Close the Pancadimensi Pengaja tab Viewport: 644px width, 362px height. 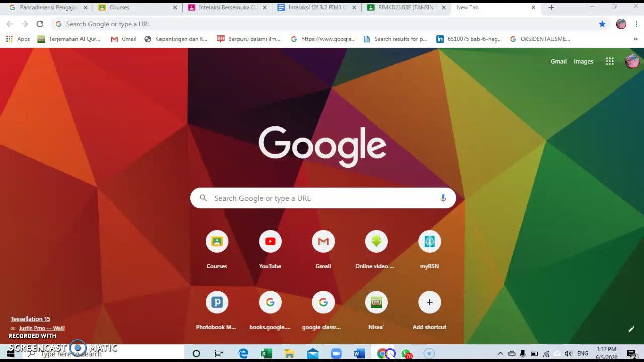pos(85,8)
